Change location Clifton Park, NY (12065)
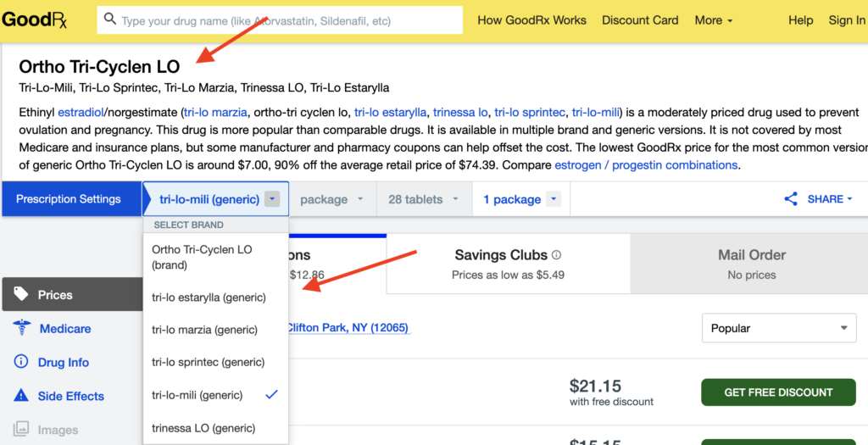This screenshot has height=445, width=868. 348,328
